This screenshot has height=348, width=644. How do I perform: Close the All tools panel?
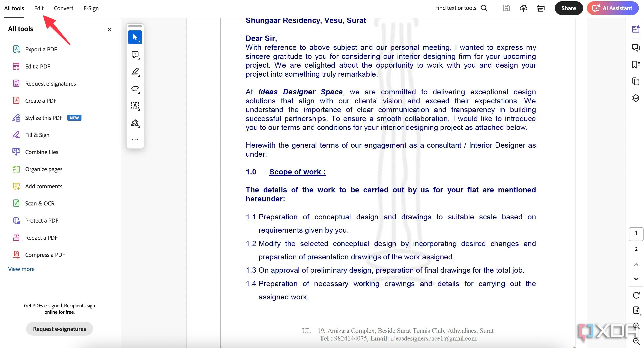(109, 29)
